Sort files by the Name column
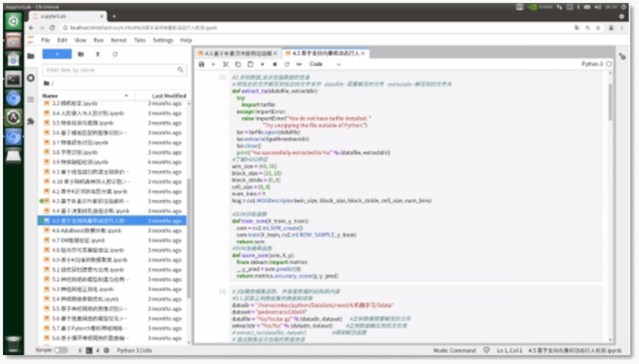Image resolution: width=639 pixels, height=364 pixels. [87, 95]
